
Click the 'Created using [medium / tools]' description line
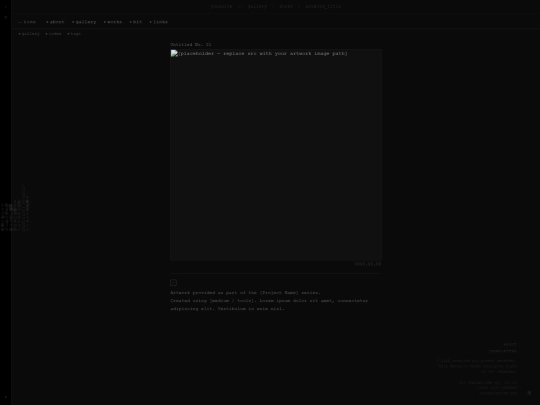tap(269, 301)
